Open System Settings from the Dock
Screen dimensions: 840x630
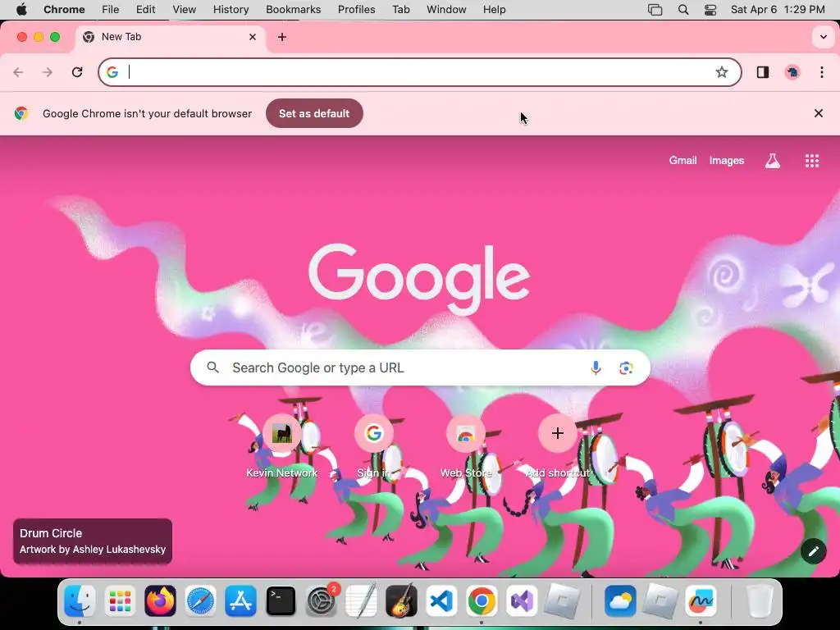[x=321, y=601]
